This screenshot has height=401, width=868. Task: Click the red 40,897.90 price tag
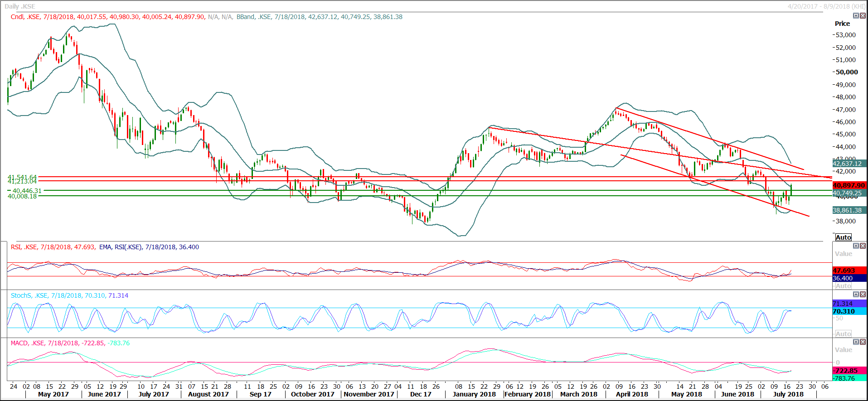tap(849, 185)
